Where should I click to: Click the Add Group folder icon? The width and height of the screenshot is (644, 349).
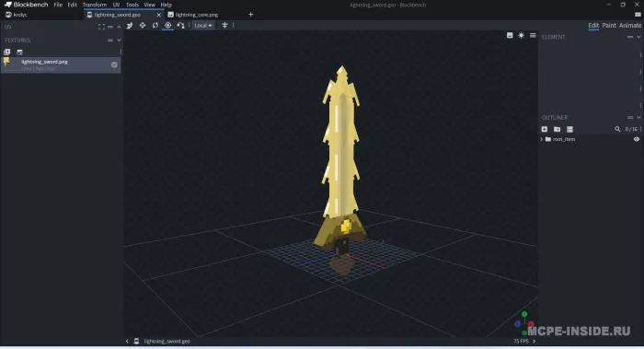point(557,129)
